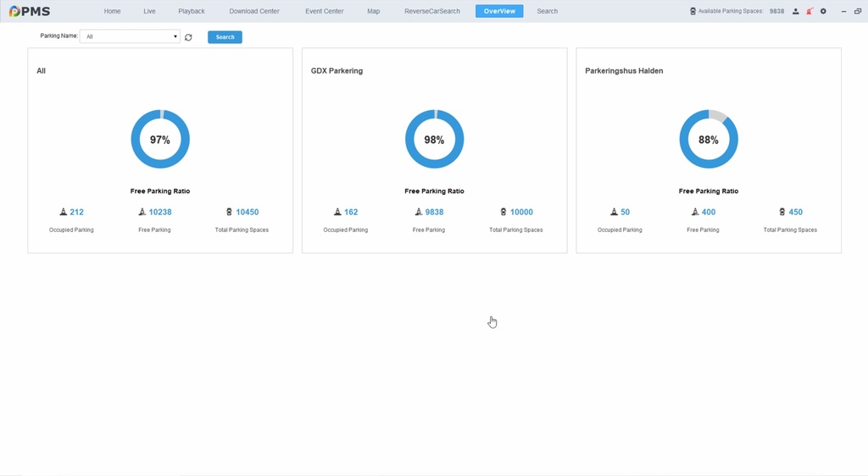
Task: Click the 98% free parking ratio donut
Action: 435,139
